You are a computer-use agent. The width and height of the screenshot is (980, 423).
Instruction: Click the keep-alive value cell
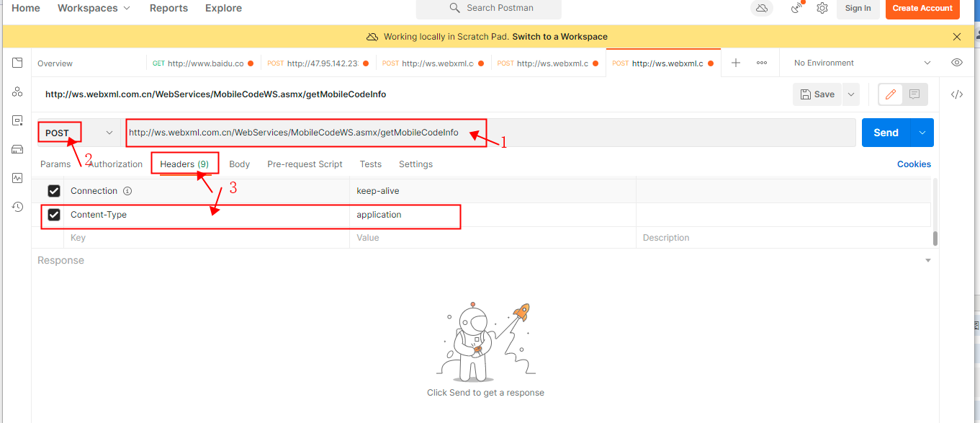(x=493, y=191)
